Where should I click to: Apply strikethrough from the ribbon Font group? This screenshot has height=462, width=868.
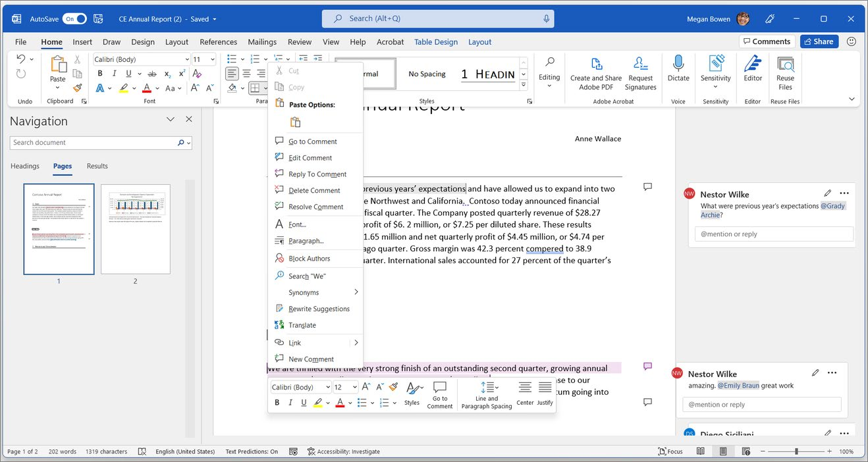pos(152,74)
